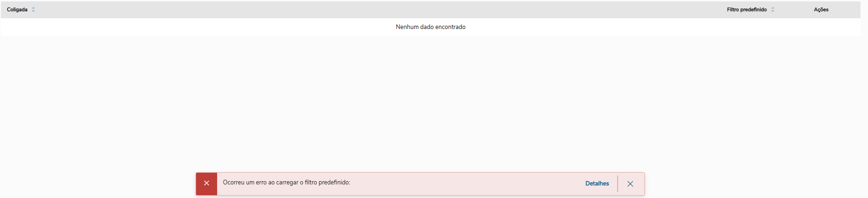Screen dimensions: 868x198
Task: Click the up chevron of Filtro predefinido sort
Action: [773, 8]
